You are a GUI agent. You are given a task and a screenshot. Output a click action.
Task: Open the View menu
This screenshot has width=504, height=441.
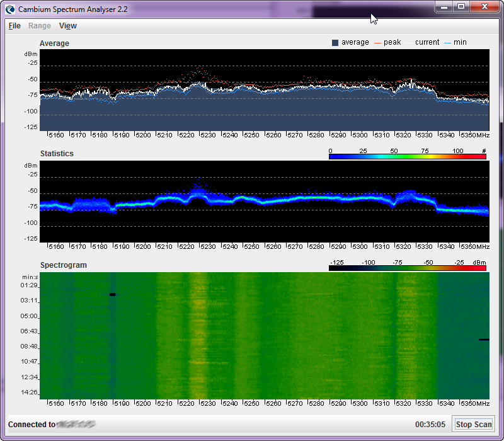[x=67, y=26]
